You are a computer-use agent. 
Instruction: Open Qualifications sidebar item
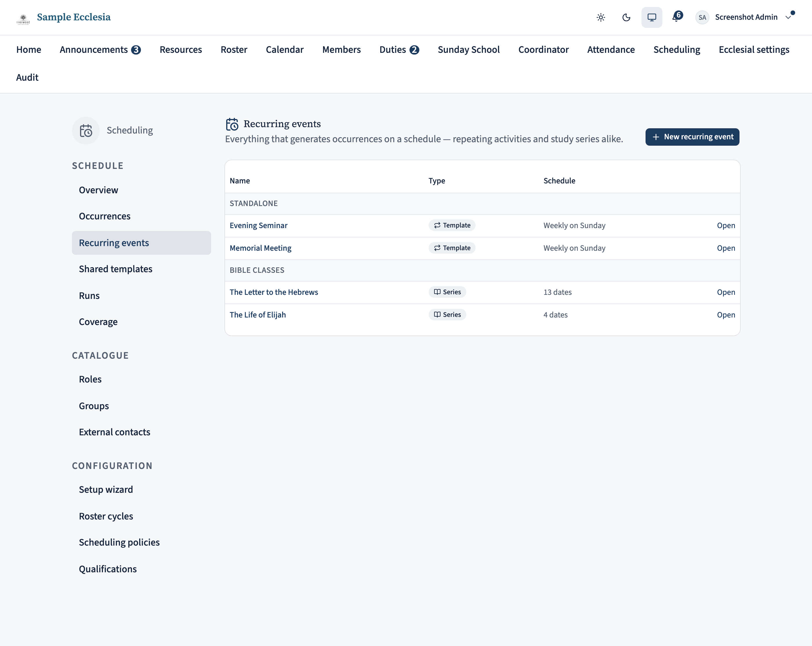(141, 569)
